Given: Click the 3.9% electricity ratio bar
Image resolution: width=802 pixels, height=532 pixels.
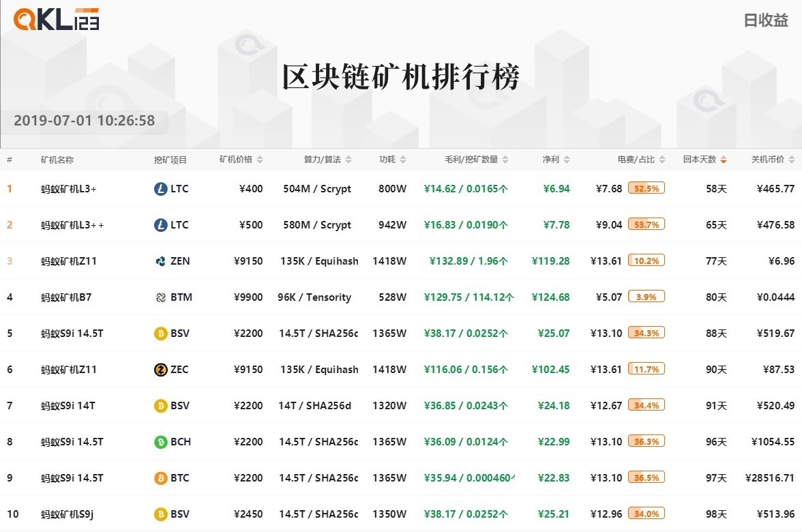Looking at the screenshot, I should click(647, 297).
